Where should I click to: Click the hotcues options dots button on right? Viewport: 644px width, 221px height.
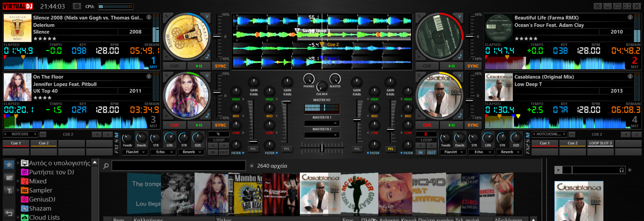[572, 134]
